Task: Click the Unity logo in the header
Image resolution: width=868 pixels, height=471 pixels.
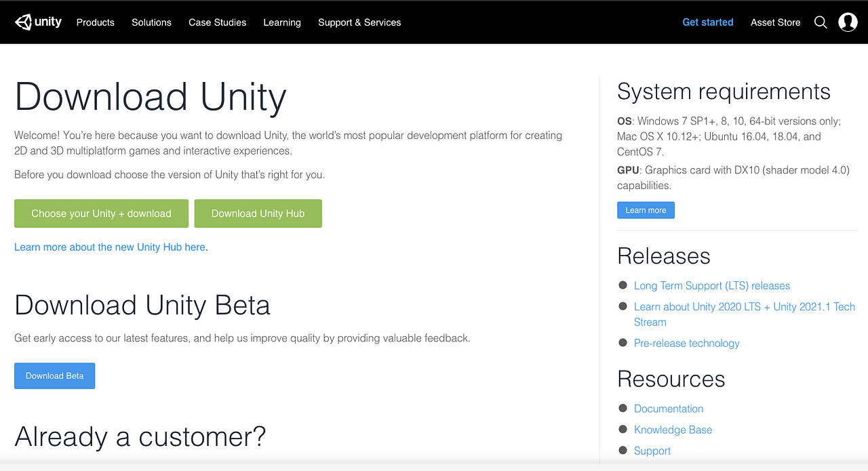Action: click(38, 22)
